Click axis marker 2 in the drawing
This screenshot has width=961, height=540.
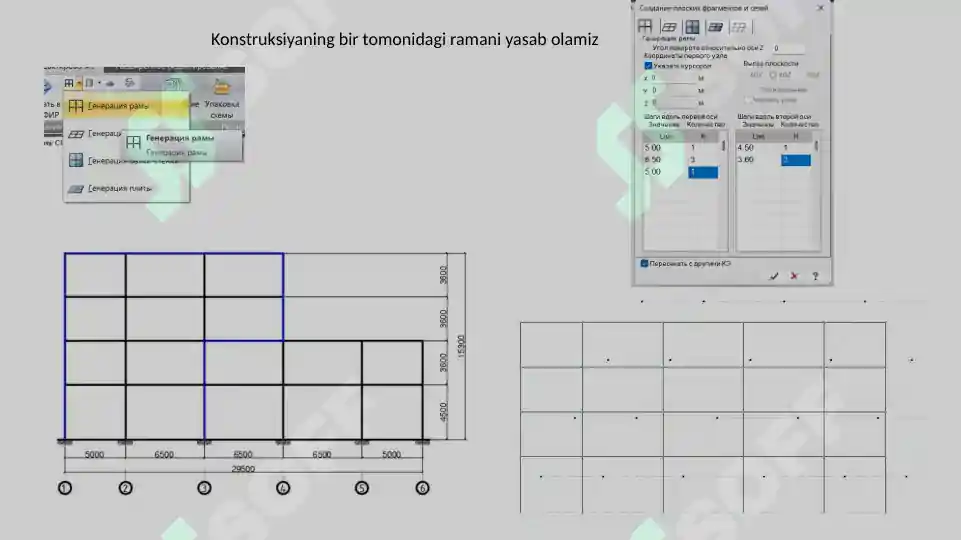coord(126,488)
